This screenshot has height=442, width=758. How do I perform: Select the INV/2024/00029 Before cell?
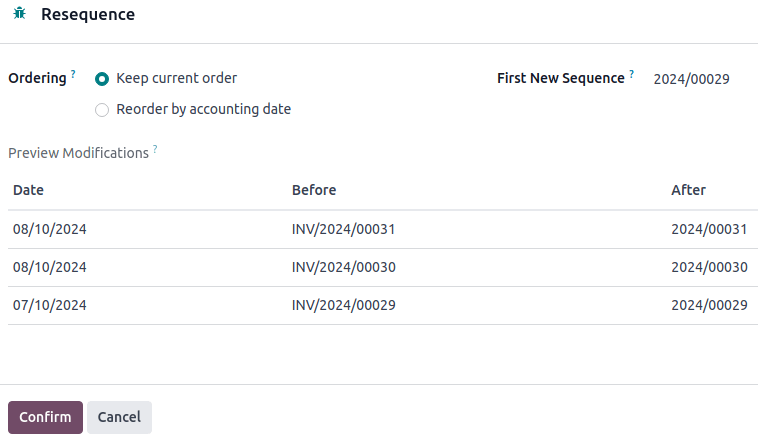click(x=343, y=305)
